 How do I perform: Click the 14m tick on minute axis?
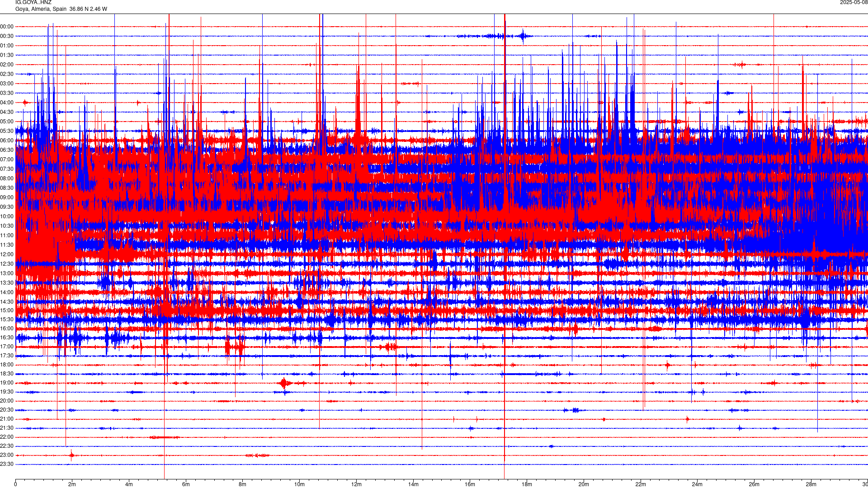tap(413, 484)
